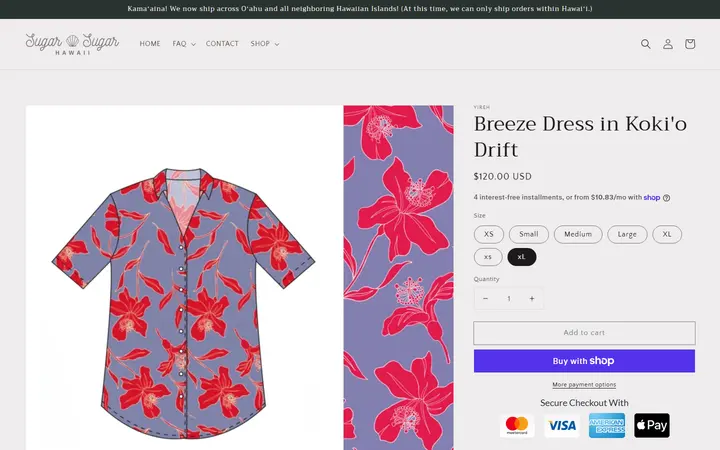The width and height of the screenshot is (720, 450).
Task: Expand the FAQ dropdown menu
Action: 184,44
